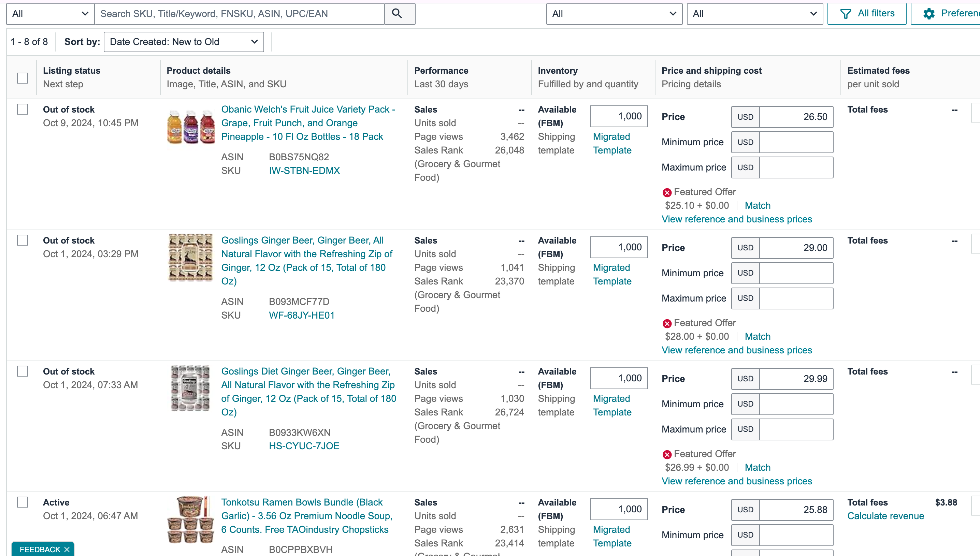Open the second 'All' filter dropdown before All filters

(755, 14)
